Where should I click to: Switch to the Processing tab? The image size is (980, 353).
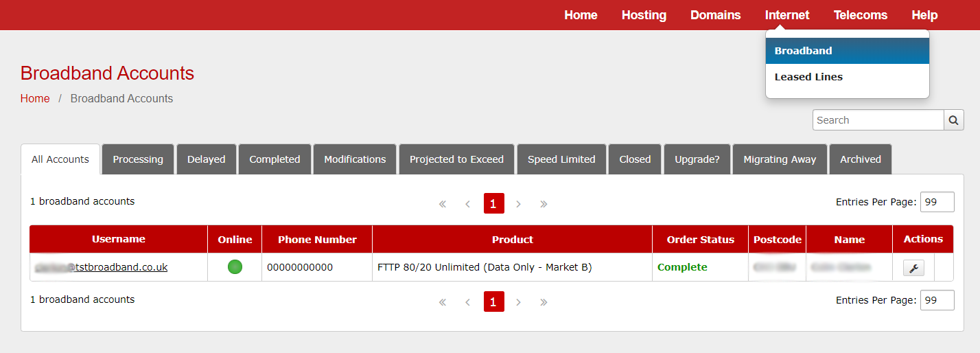coord(138,159)
